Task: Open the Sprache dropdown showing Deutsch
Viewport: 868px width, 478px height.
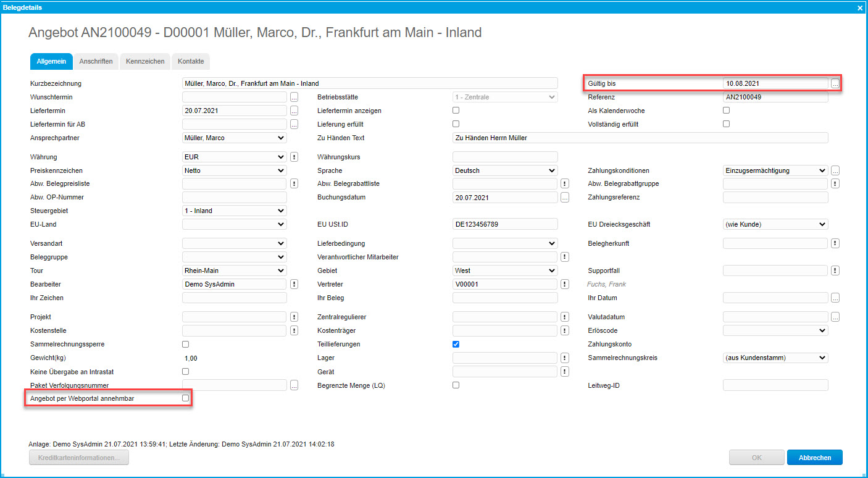Action: coord(504,170)
